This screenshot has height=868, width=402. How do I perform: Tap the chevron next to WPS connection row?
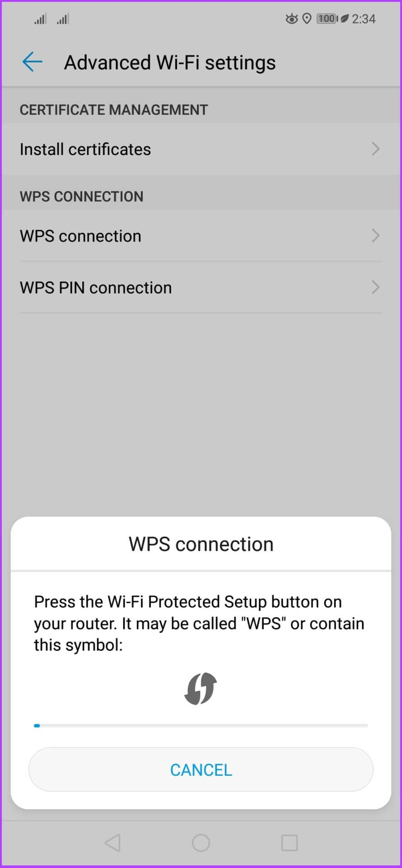(375, 236)
